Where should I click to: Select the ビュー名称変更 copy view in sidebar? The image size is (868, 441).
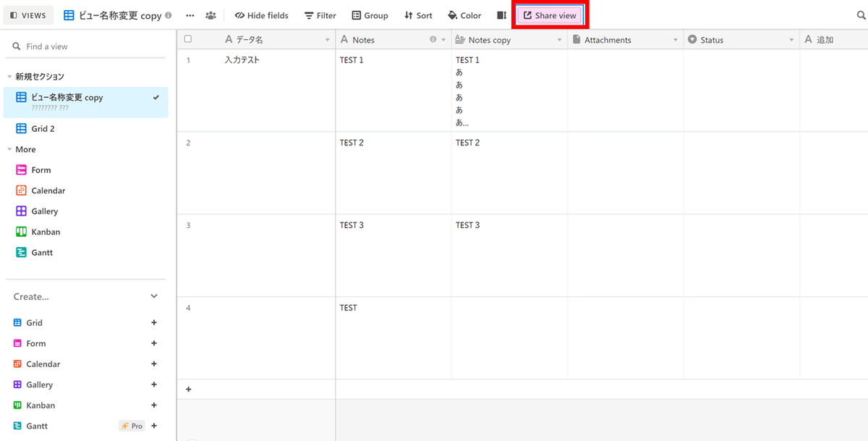(x=86, y=102)
